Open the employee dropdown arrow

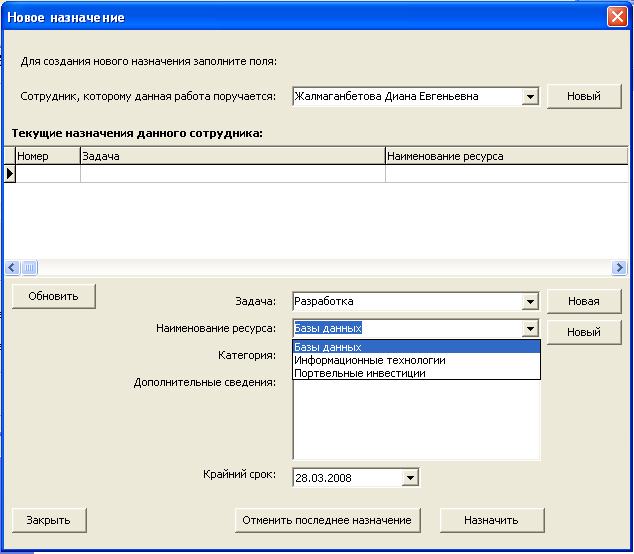(x=530, y=97)
